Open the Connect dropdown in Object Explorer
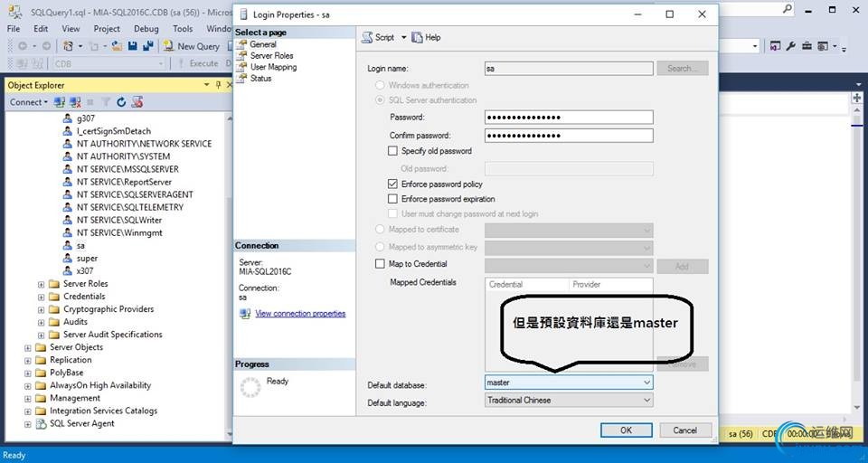Viewport: 868px width, 463px height. tap(29, 102)
